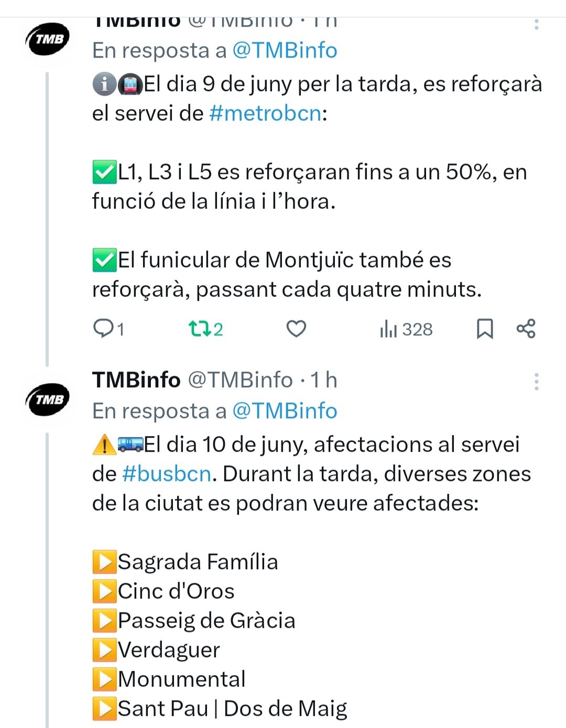The height and width of the screenshot is (728, 566).
Task: Retweet the 9 de juny metro tweet
Action: [x=205, y=329]
